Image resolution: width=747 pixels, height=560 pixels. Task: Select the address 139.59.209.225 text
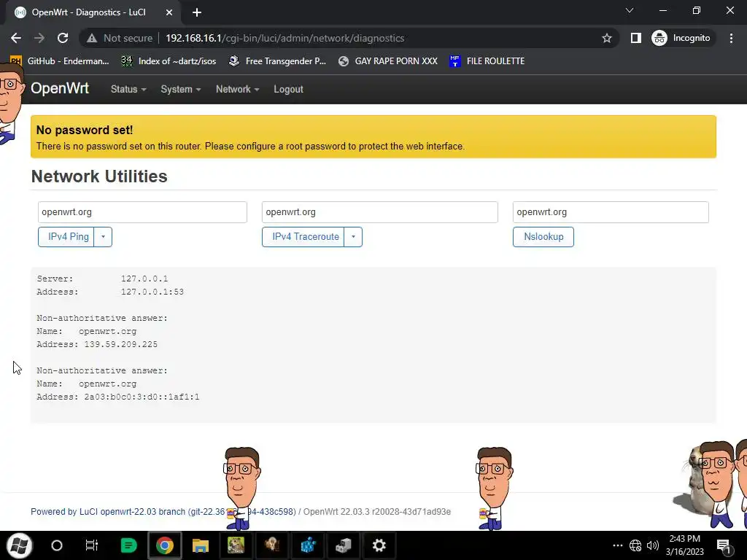tap(120, 344)
